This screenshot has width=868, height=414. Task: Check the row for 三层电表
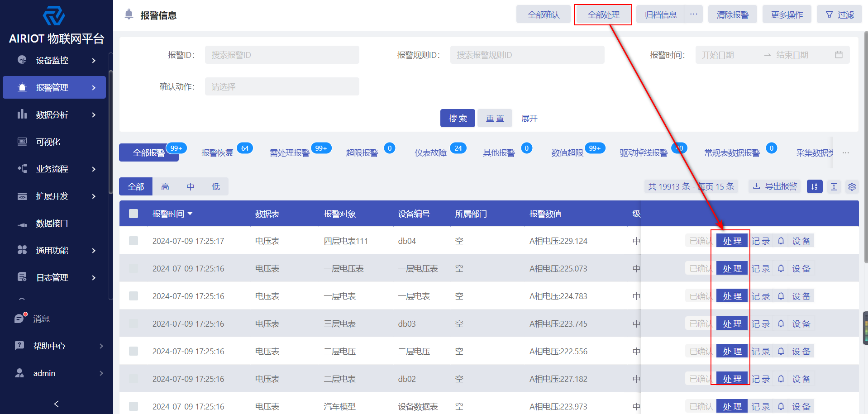[x=134, y=324]
